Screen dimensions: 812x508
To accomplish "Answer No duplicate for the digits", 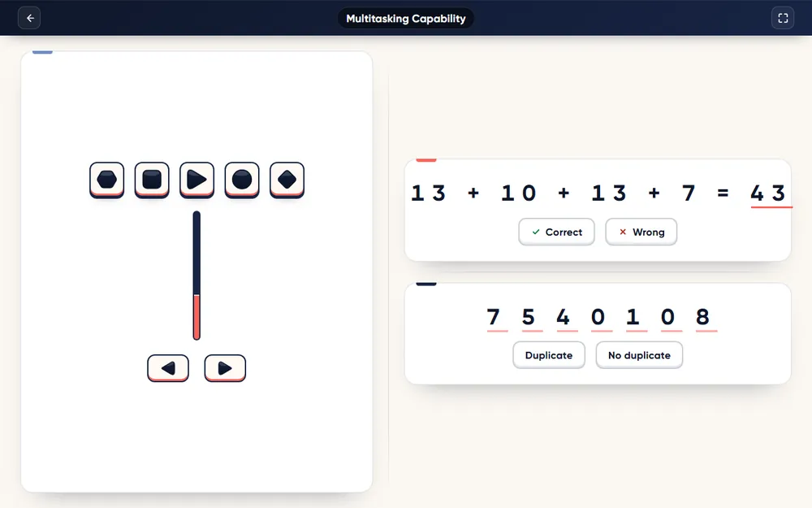I will (x=639, y=355).
